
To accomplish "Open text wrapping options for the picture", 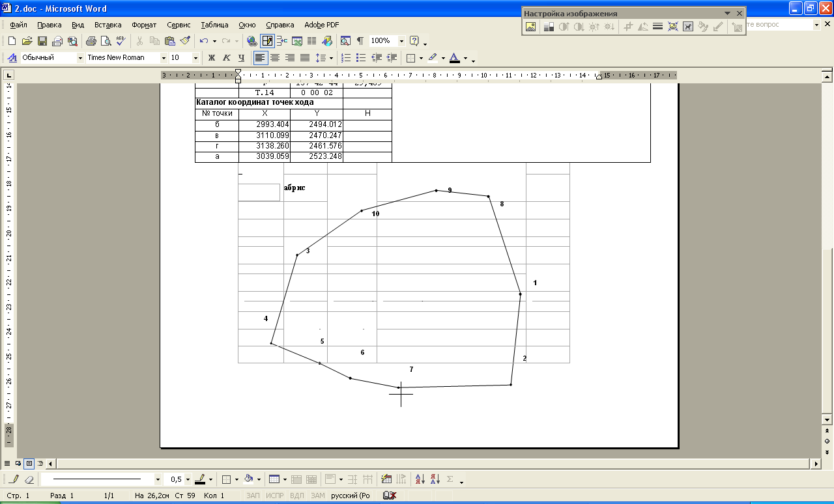I will click(x=688, y=27).
